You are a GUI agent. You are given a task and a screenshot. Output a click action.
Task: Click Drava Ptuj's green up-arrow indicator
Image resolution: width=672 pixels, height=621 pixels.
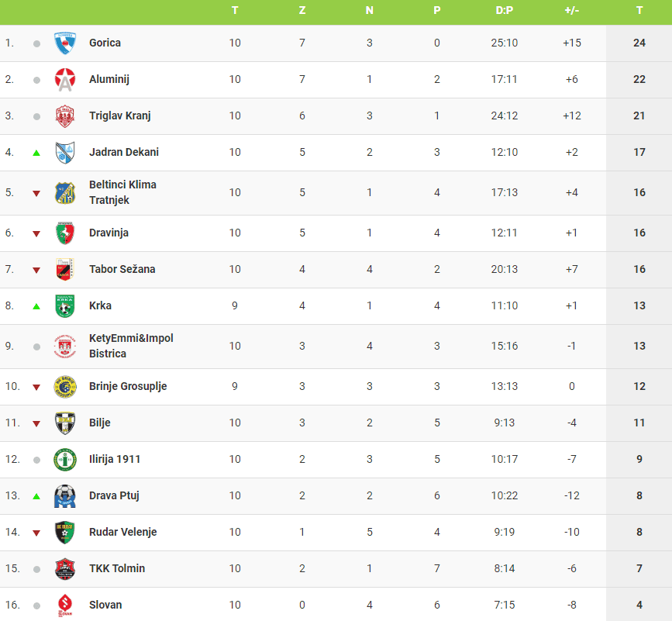(x=36, y=496)
